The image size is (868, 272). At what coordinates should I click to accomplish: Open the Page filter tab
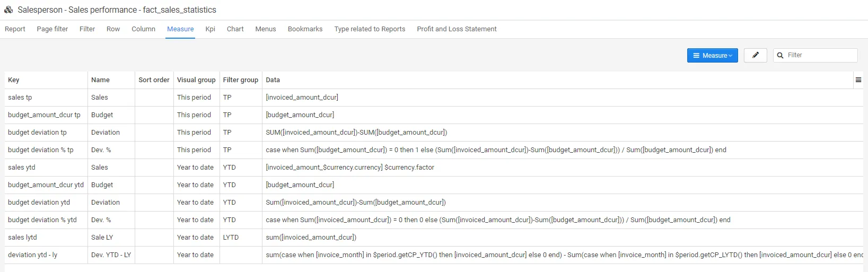[52, 29]
